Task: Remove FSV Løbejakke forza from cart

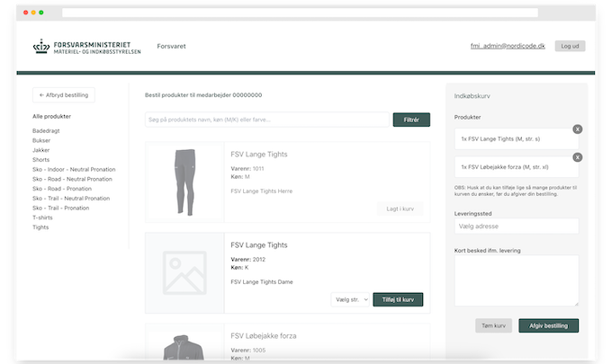Action: click(577, 157)
